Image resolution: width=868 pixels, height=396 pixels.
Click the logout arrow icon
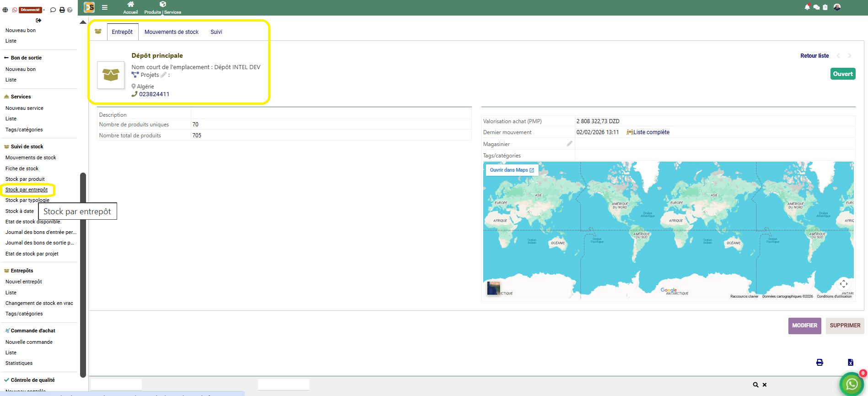click(38, 21)
